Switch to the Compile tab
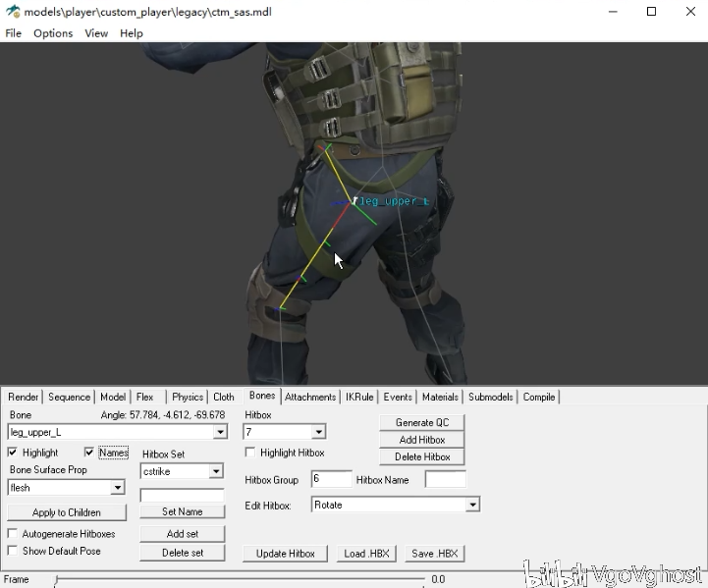 click(x=539, y=398)
